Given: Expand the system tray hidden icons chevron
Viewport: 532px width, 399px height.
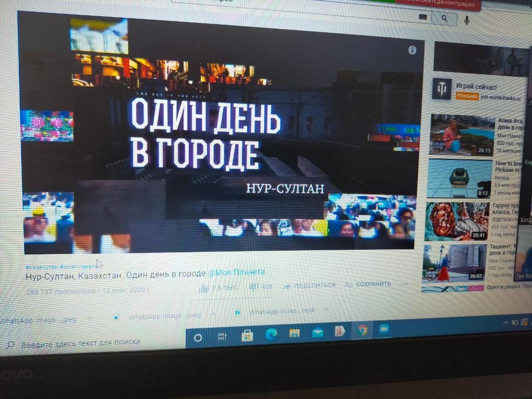Looking at the screenshot, I should click(505, 323).
